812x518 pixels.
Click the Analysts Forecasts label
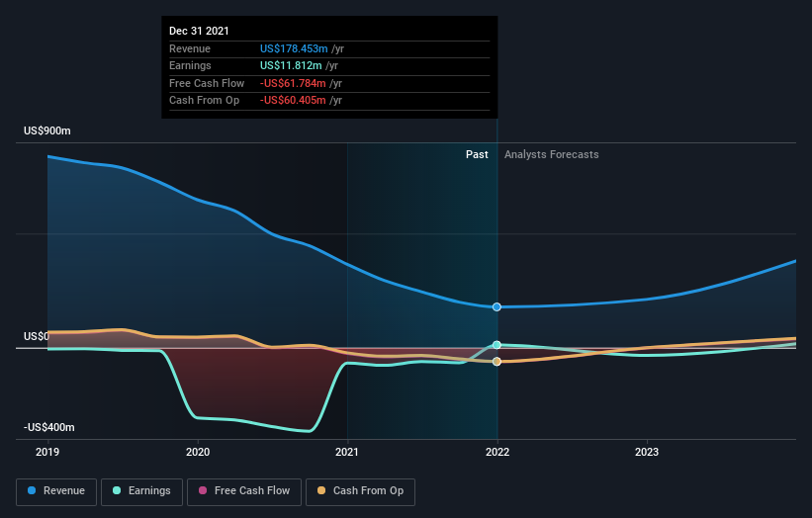(552, 154)
